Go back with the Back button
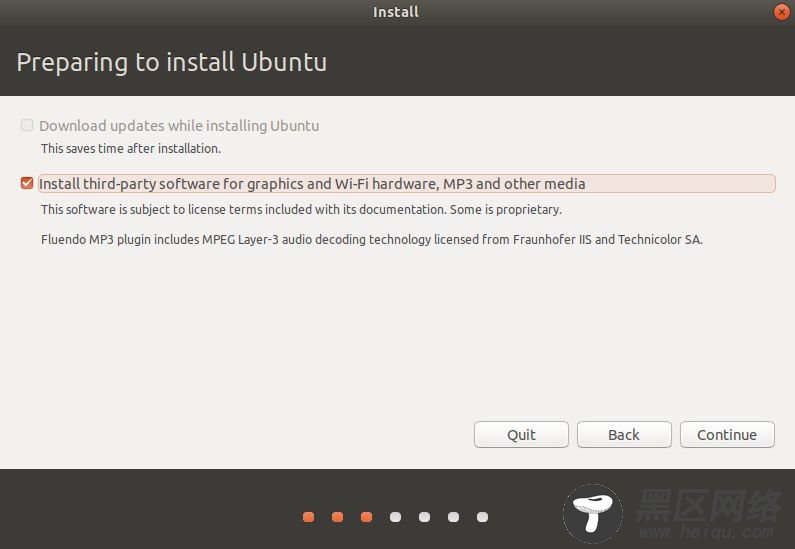Screen dimensions: 795x549 coord(624,434)
